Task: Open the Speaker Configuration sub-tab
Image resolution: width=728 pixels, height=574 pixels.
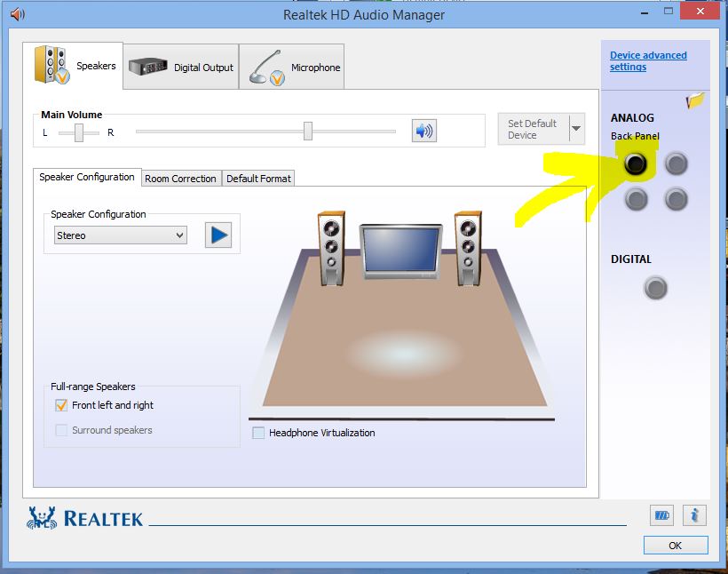Action: pyautogui.click(x=87, y=177)
